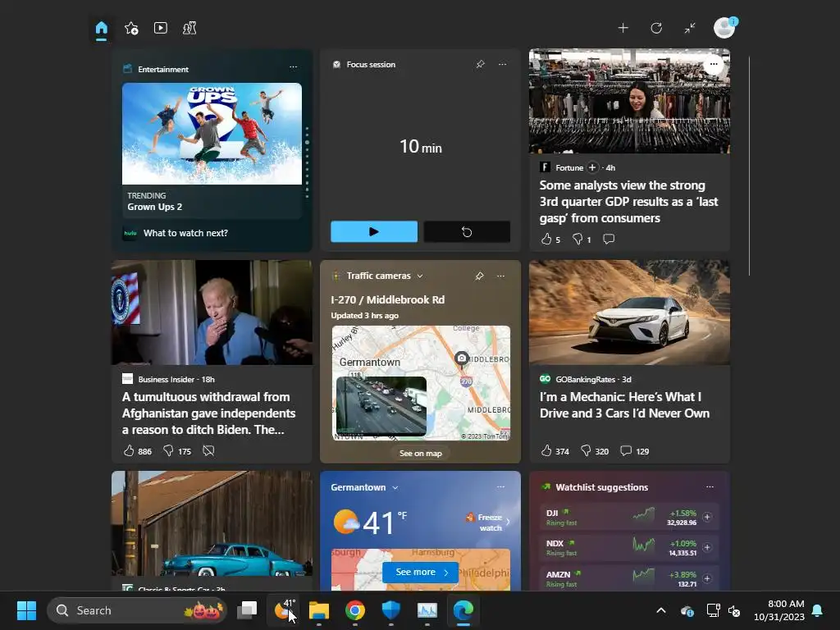
Task: Open Traffic cameras more options menu
Action: [500, 276]
